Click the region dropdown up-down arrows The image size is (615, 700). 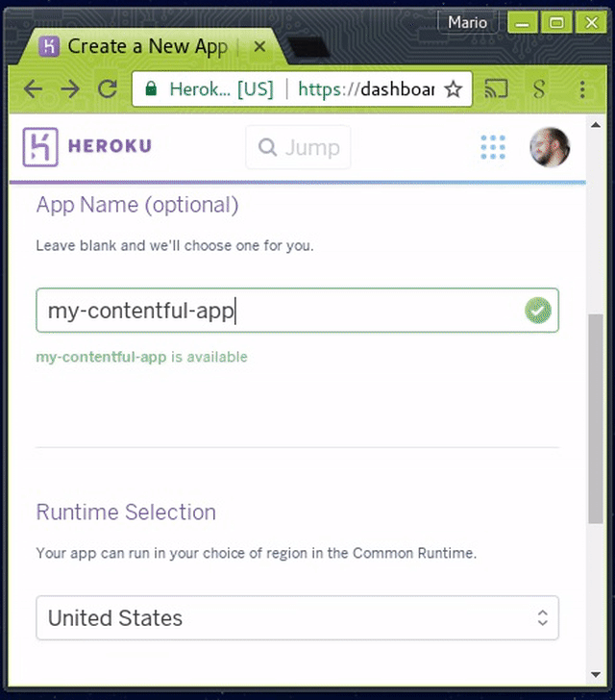click(x=543, y=618)
